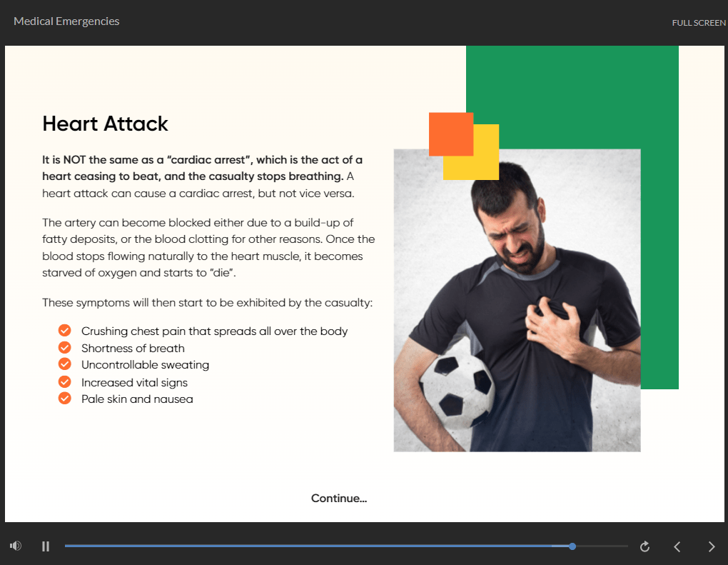
Task: Click the photo of man clutching chest
Action: (x=517, y=300)
